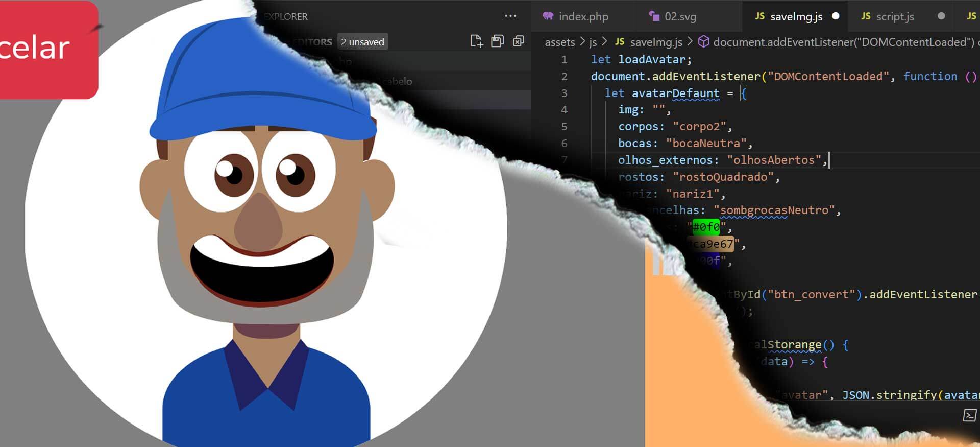Viewport: 980px width, 447px height.
Task: Click the Close All Editors icon
Action: (x=518, y=41)
